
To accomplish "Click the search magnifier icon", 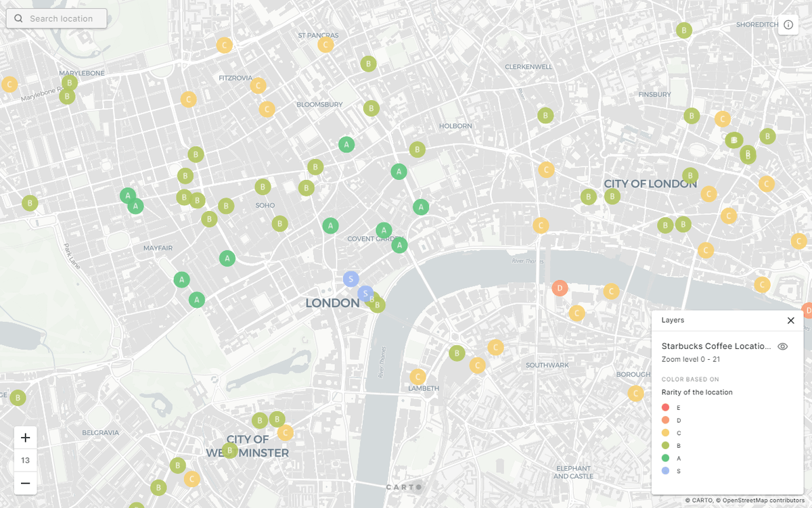I will tap(18, 19).
